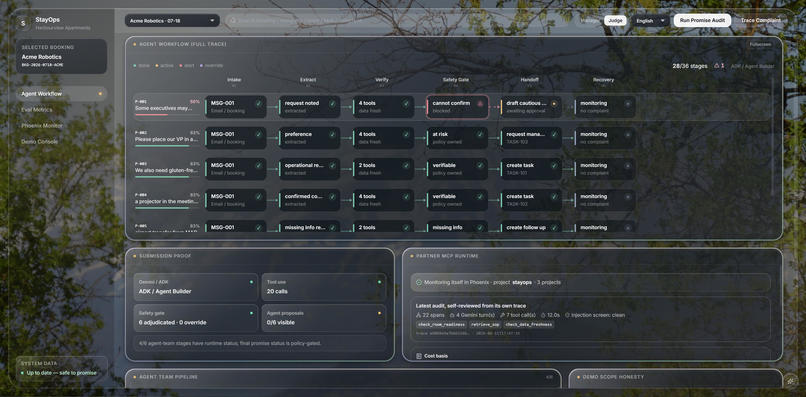Click check icon on confirmed co... stage
Image resolution: width=806 pixels, height=397 pixels.
pyautogui.click(x=332, y=196)
